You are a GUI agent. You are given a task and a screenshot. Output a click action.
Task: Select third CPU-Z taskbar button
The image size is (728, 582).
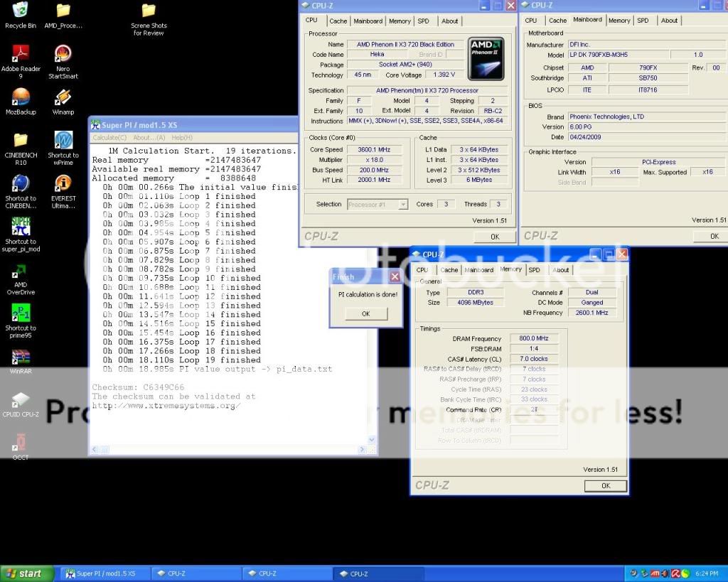[379, 573]
